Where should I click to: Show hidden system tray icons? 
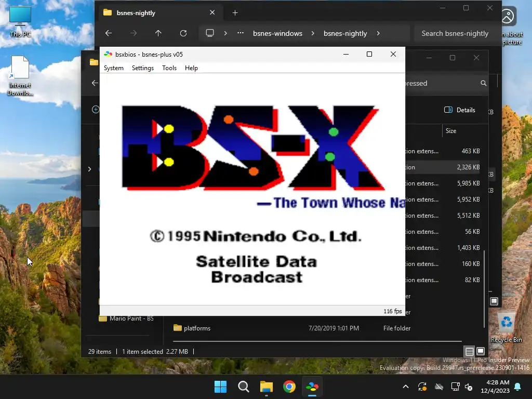(405, 387)
